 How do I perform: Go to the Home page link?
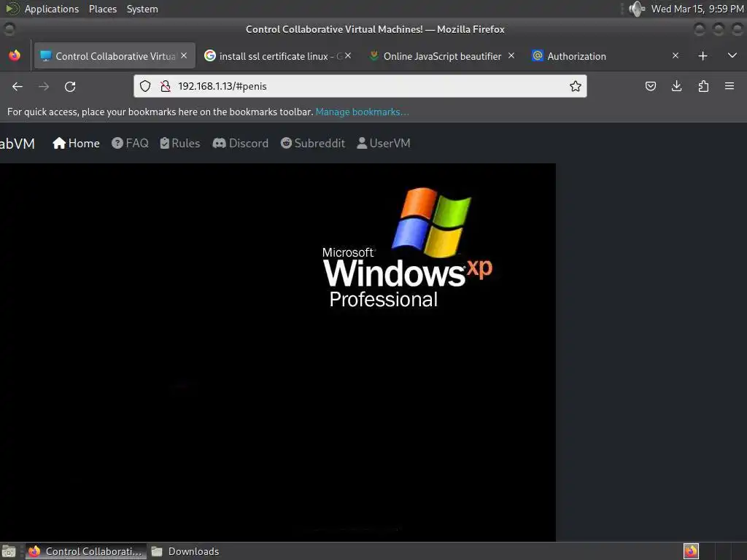[76, 144]
